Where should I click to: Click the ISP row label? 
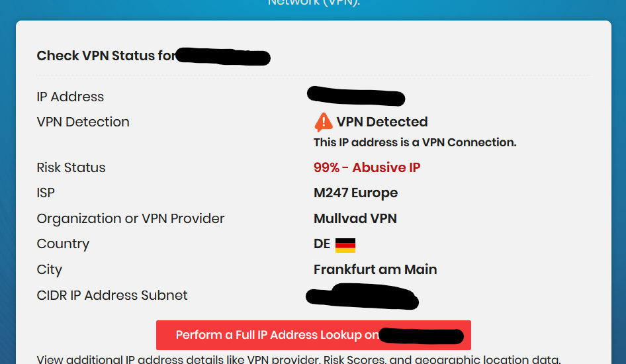tap(46, 193)
